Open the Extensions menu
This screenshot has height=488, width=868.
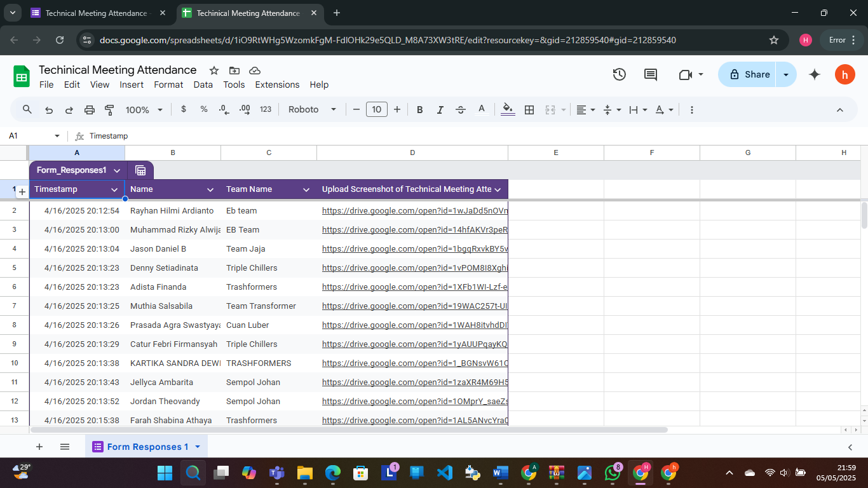[277, 85]
